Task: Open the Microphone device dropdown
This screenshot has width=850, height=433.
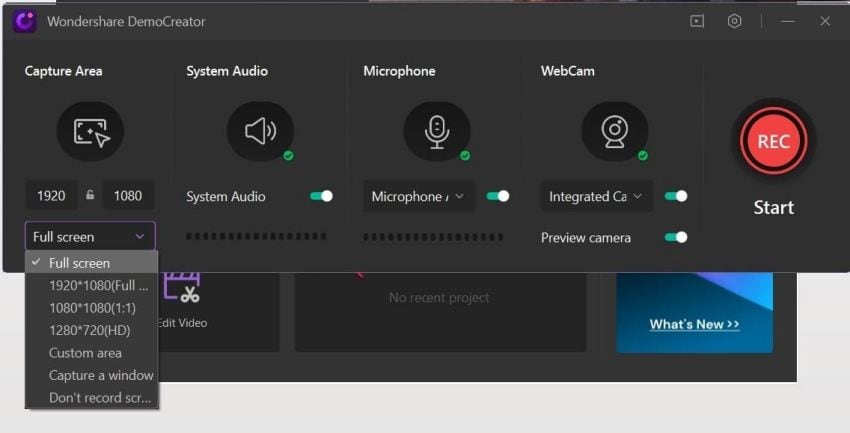Action: click(419, 196)
